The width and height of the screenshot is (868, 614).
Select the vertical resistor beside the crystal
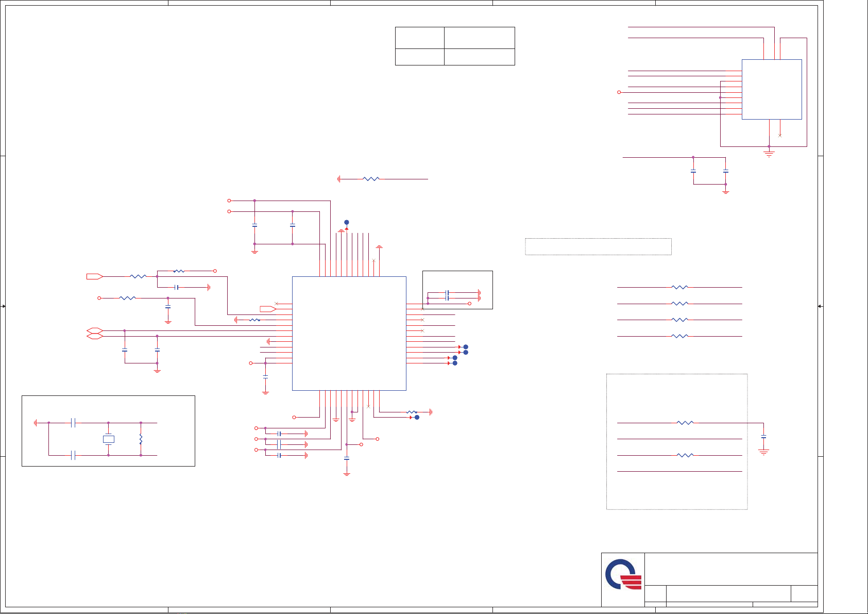coord(141,439)
